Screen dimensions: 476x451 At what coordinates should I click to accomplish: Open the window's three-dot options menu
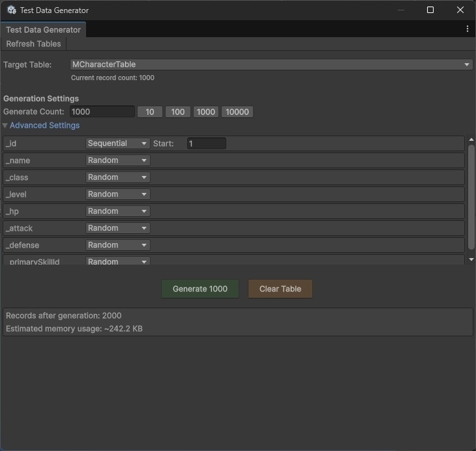467,29
